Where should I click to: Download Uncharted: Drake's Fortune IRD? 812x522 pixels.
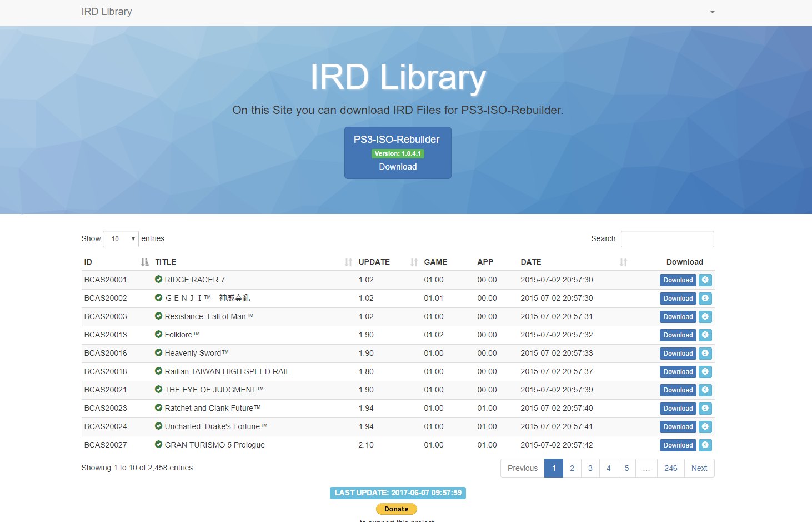click(x=678, y=427)
